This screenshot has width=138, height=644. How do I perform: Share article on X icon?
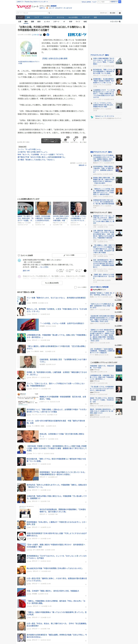(44, 35)
